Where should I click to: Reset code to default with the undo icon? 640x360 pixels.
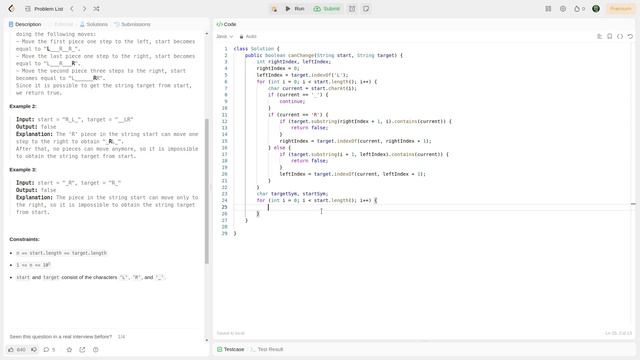click(x=630, y=36)
